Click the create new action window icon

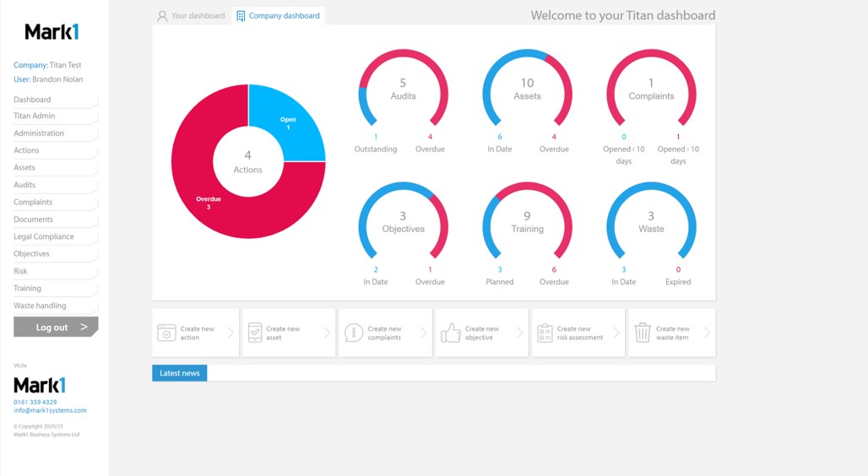pos(166,333)
